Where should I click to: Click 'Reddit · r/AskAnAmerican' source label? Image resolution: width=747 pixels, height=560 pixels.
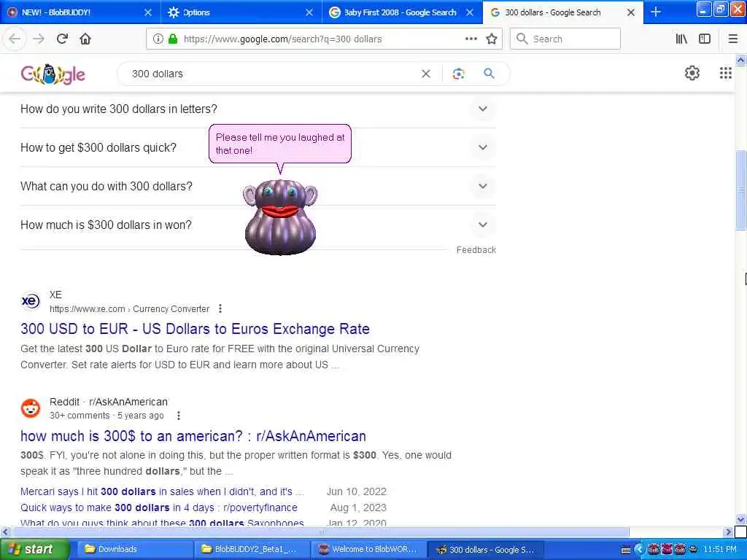click(109, 402)
